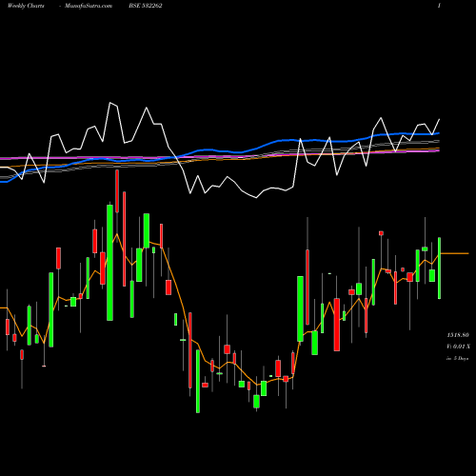The image size is (476, 476).
Task: Click the tallest green candlestick body
Action: [109, 263]
